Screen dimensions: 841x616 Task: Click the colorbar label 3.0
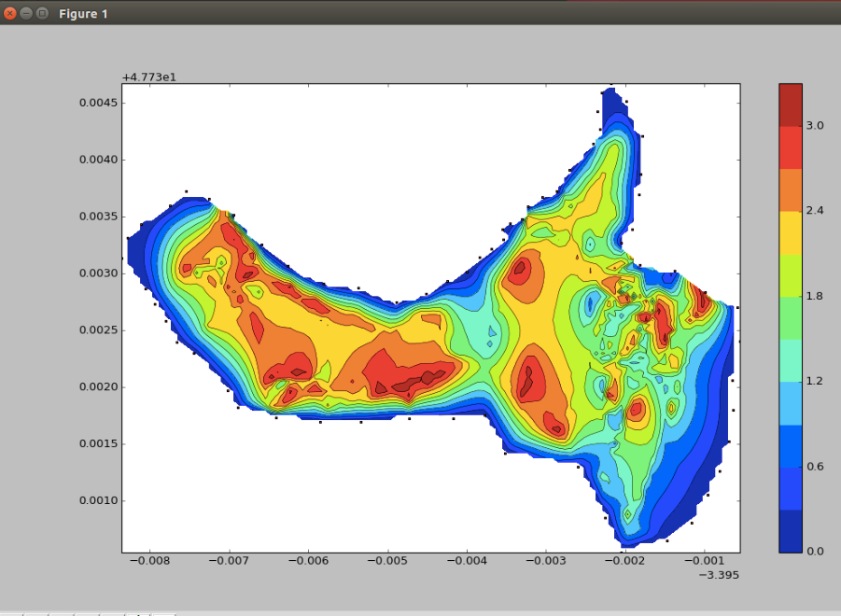[815, 125]
